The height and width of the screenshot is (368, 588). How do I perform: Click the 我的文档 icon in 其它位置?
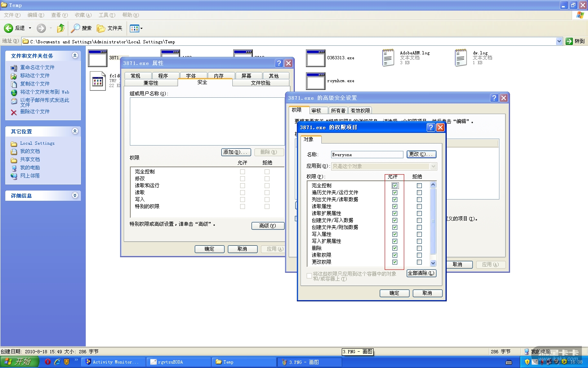[x=14, y=152]
